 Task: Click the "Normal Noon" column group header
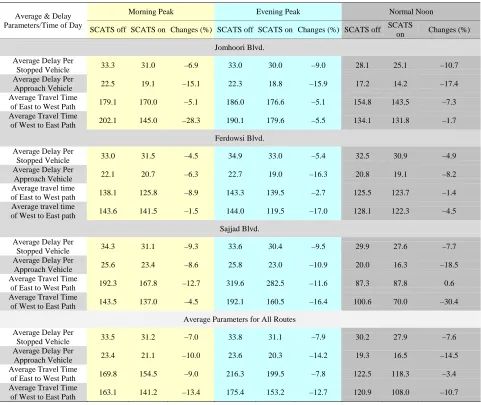click(411, 12)
